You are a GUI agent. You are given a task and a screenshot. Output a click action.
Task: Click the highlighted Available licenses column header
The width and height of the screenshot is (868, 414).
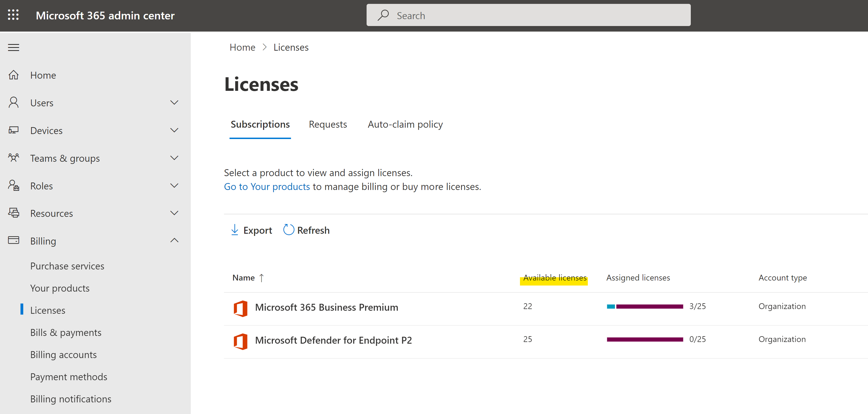coord(554,277)
